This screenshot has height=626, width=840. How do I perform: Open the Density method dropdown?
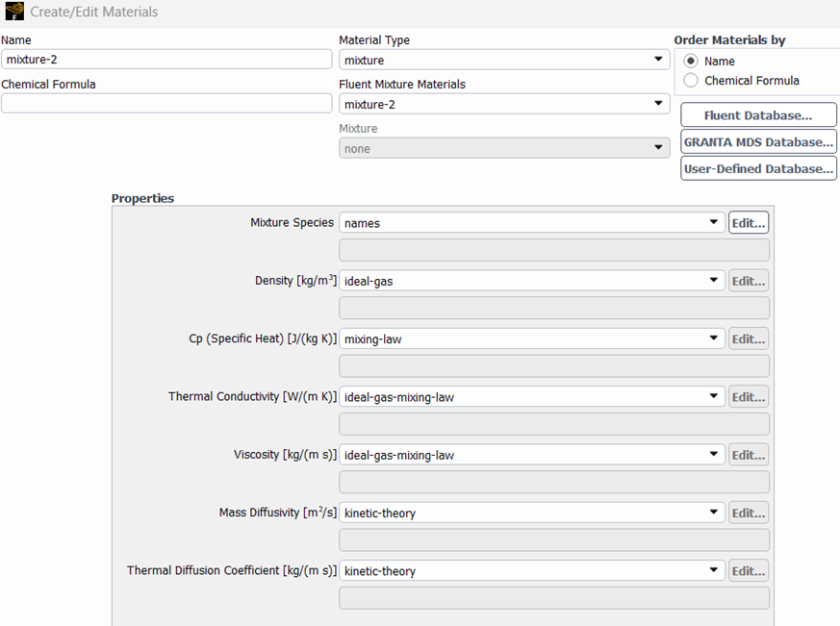(531, 281)
